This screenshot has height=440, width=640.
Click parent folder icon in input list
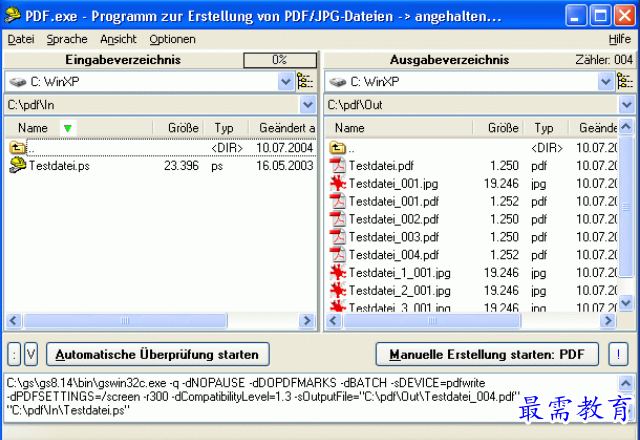(x=17, y=147)
